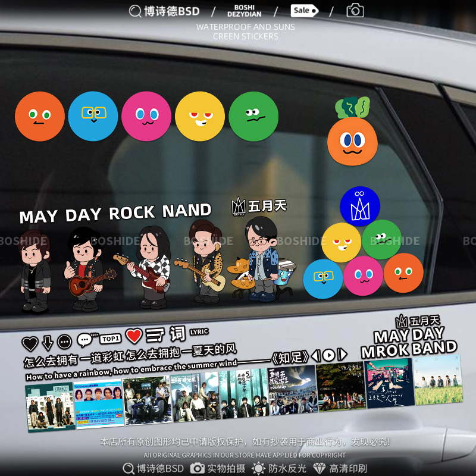
Task: Click the white Sale price tag
Action: tap(305, 11)
